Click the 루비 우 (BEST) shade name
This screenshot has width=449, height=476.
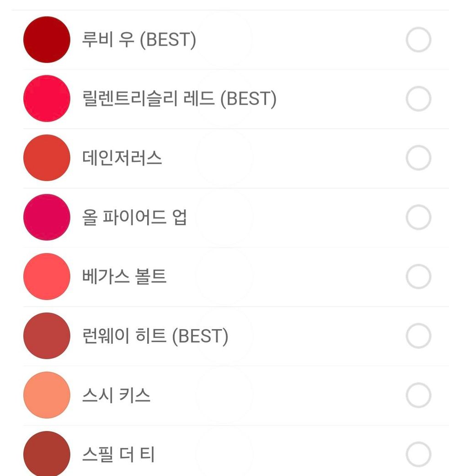click(x=139, y=40)
